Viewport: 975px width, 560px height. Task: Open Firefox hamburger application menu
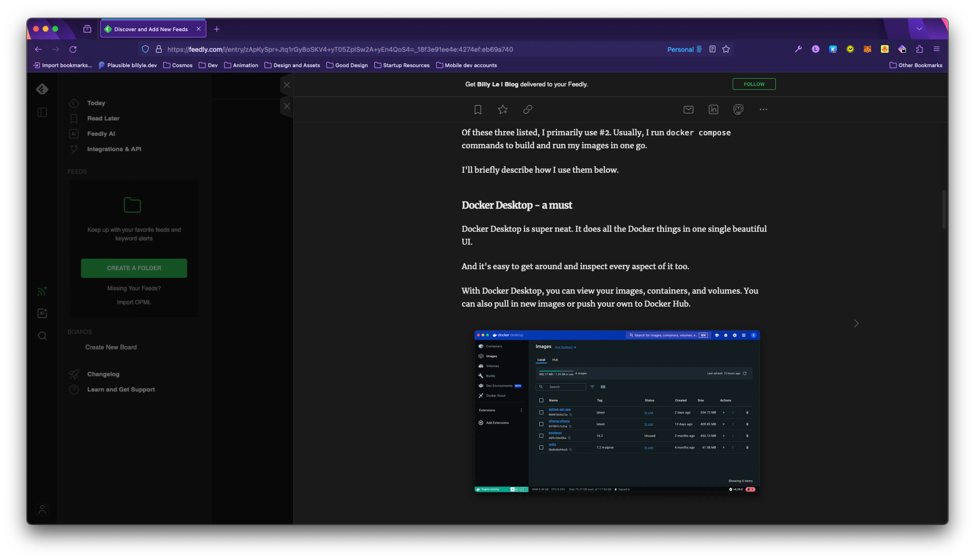point(937,49)
